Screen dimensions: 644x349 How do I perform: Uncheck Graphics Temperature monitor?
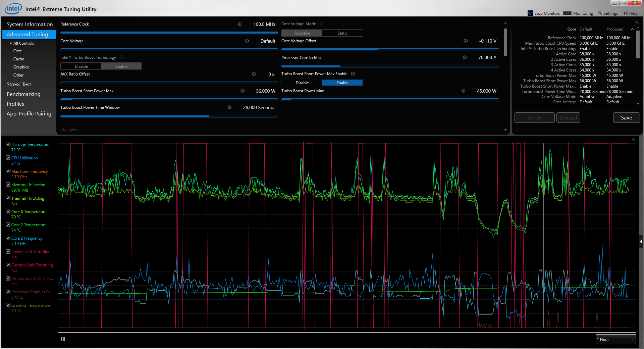point(8,305)
